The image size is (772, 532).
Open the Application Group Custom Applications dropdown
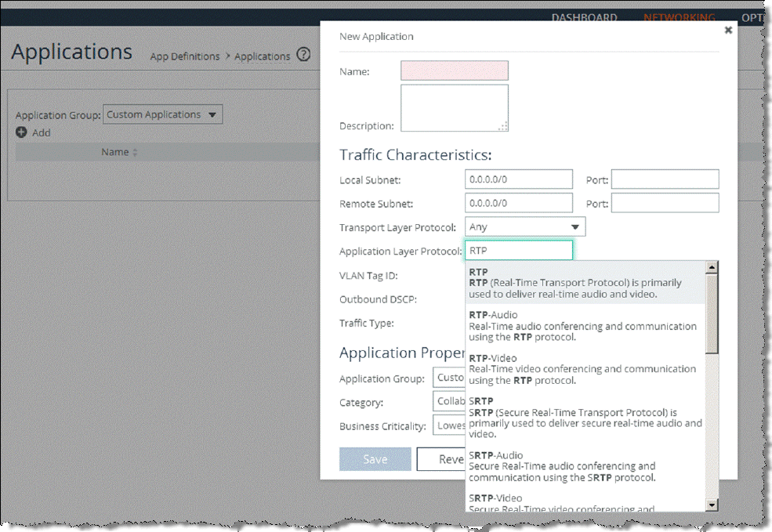[163, 114]
